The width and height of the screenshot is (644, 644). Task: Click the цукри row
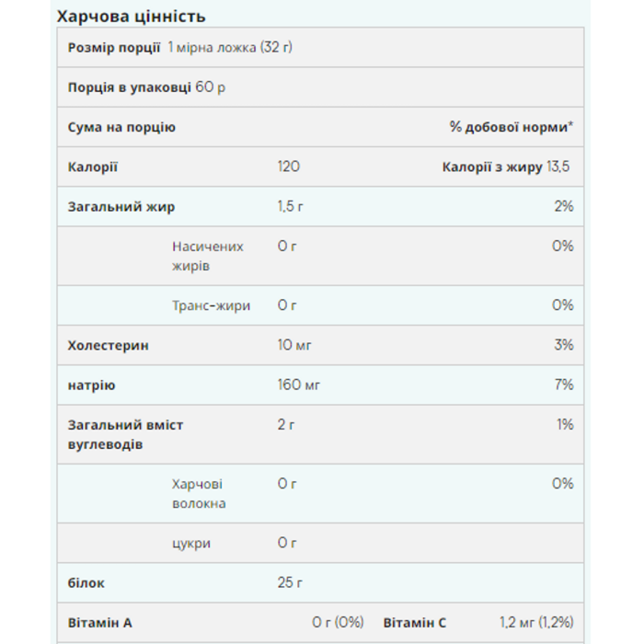click(320, 543)
